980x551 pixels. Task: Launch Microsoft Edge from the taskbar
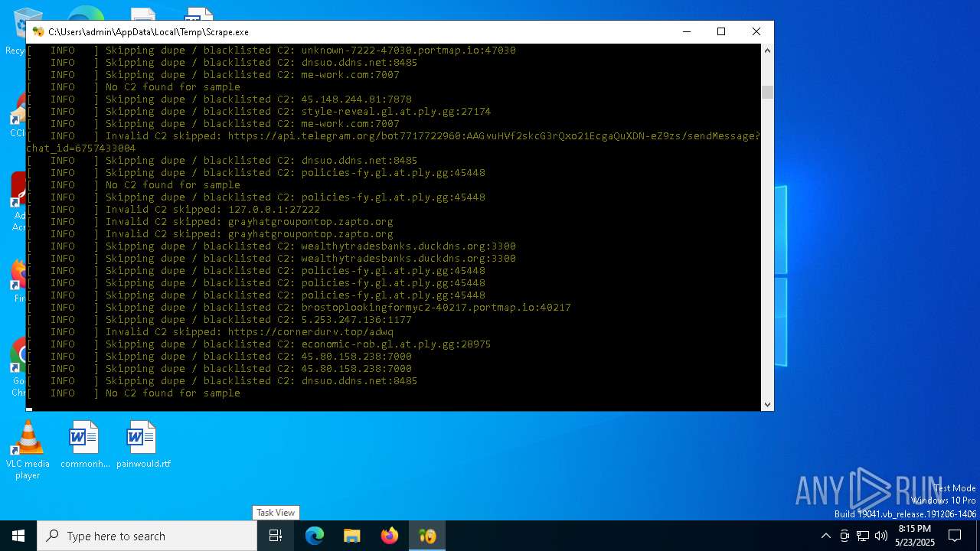coord(315,536)
